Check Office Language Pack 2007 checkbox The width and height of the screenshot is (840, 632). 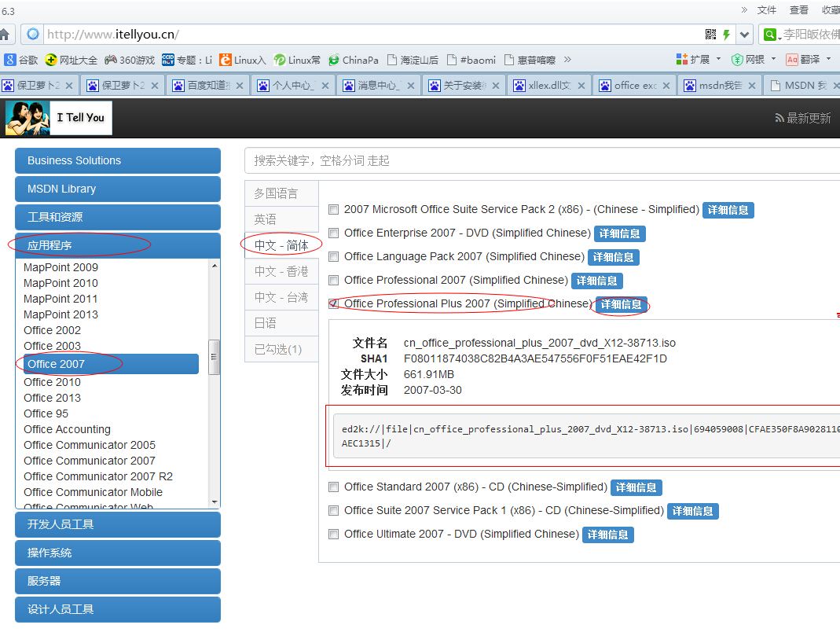333,257
